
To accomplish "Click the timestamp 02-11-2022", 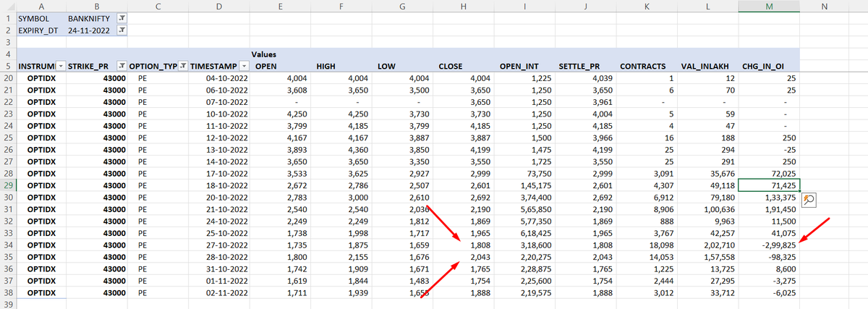I will coord(228,293).
